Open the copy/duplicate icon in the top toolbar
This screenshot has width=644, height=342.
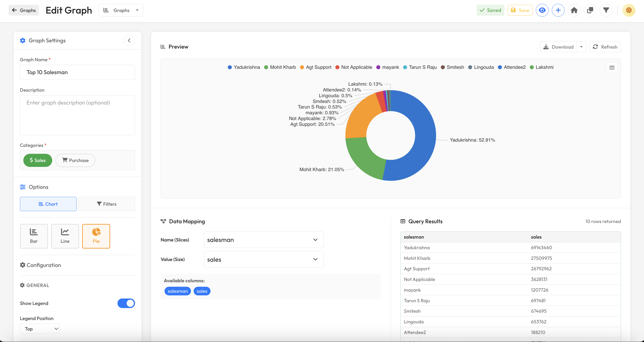coord(590,10)
